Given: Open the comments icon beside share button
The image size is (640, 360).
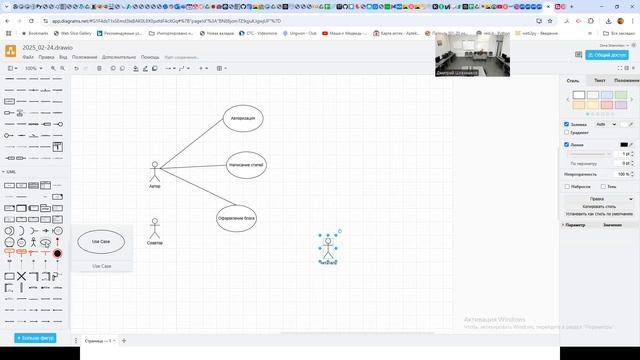Looking at the screenshot, I should 578,55.
